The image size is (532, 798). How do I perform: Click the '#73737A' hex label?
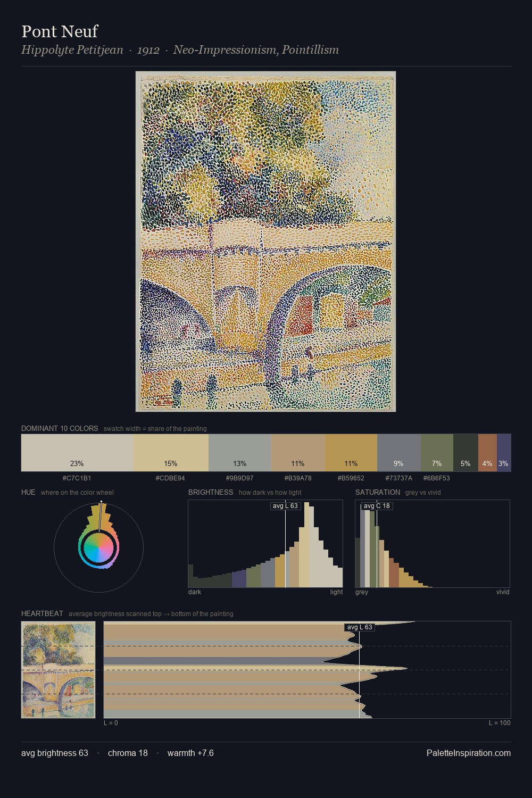click(x=399, y=478)
